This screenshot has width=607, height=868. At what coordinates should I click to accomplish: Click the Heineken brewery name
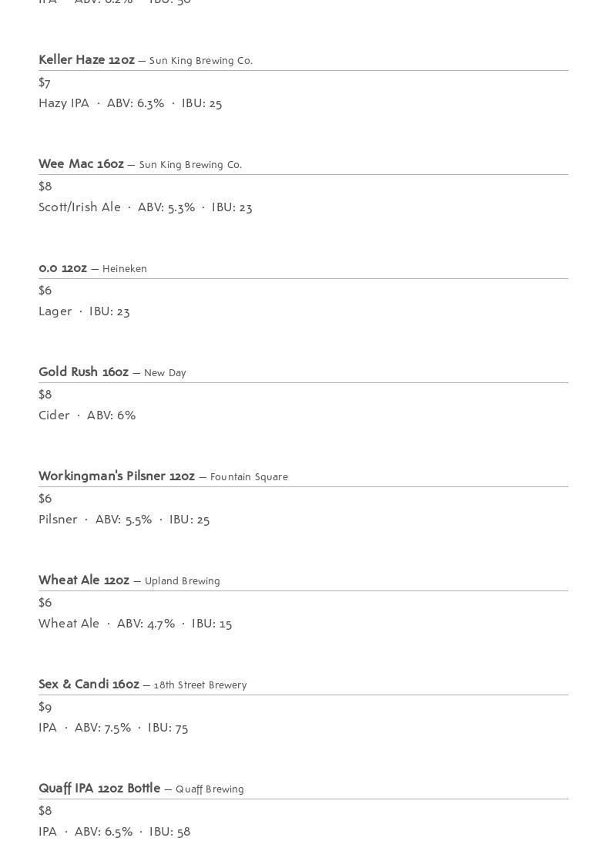click(125, 268)
